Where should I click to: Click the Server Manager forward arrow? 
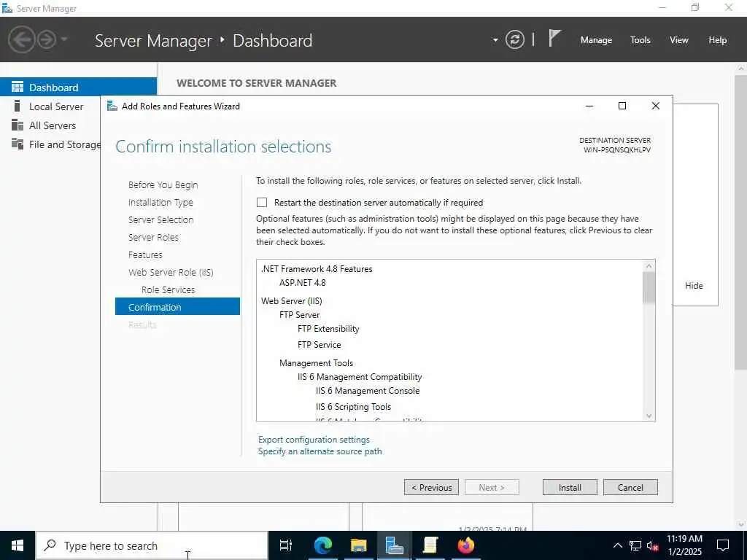click(47, 39)
